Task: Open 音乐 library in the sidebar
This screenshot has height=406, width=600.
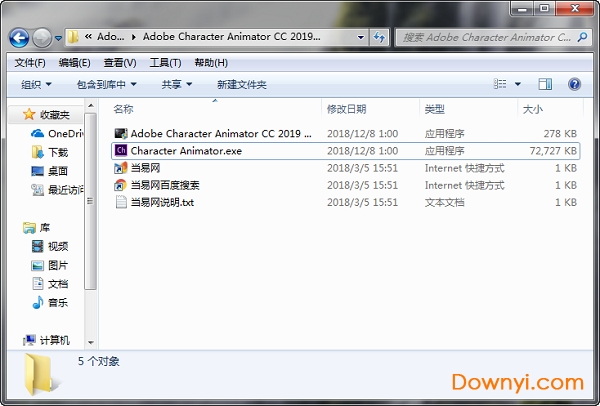Action: 58,302
